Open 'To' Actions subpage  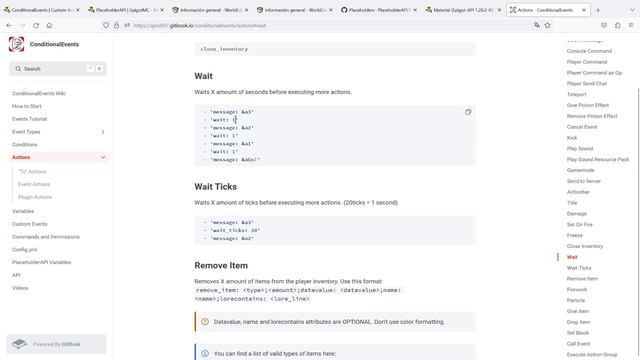point(32,171)
